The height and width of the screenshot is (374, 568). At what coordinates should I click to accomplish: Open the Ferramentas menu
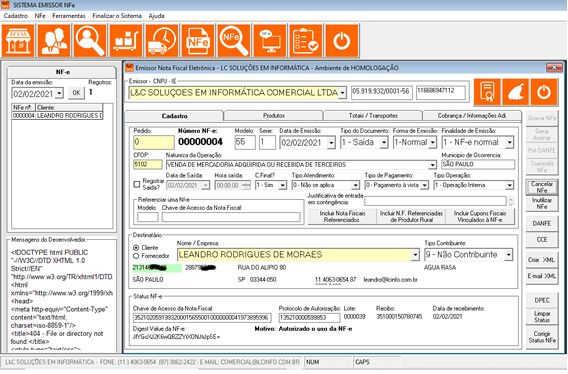[x=69, y=16]
